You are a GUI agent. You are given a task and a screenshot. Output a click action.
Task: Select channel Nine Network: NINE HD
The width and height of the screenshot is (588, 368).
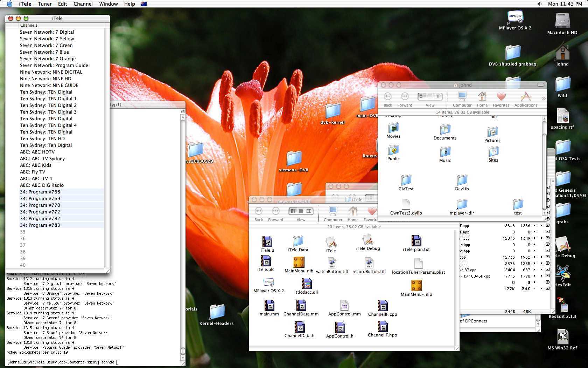(x=45, y=79)
